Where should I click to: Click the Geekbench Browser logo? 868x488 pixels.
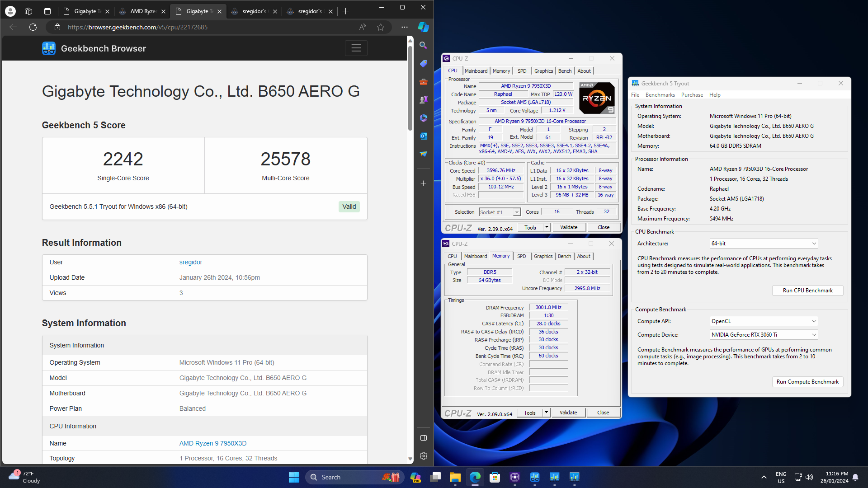click(94, 48)
